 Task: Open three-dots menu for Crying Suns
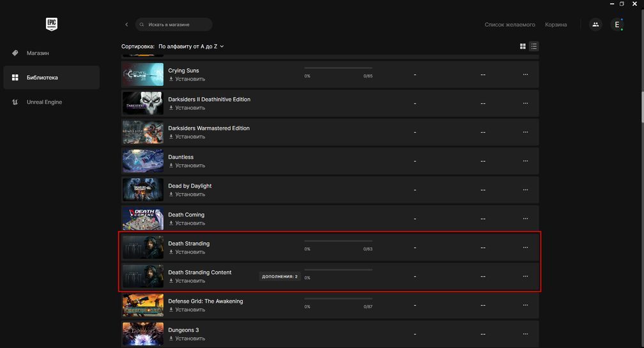tap(525, 74)
